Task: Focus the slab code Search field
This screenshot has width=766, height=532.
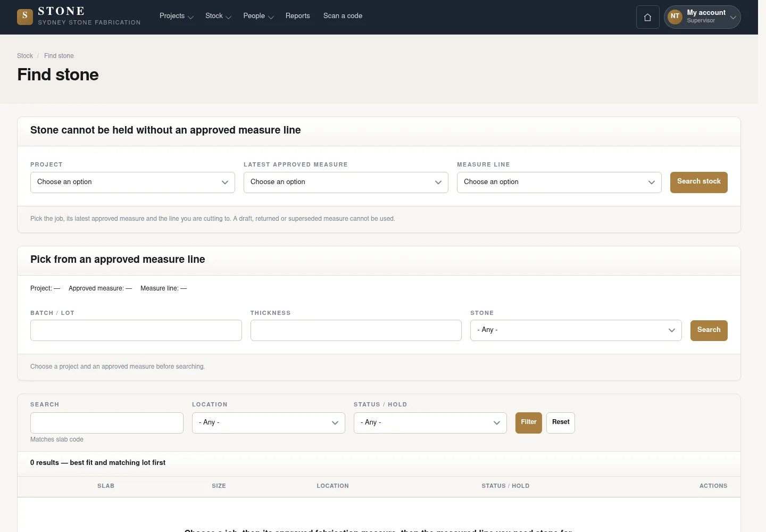Action: 107,423
